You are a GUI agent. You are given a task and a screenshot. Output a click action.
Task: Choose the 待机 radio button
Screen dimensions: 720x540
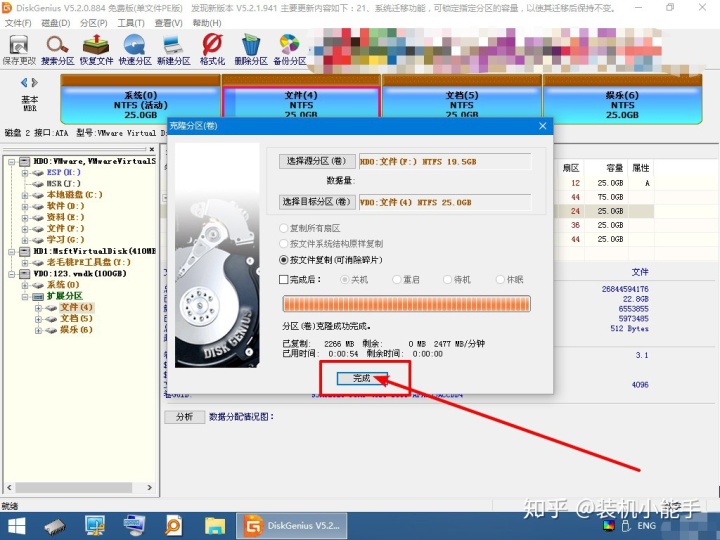pos(447,279)
